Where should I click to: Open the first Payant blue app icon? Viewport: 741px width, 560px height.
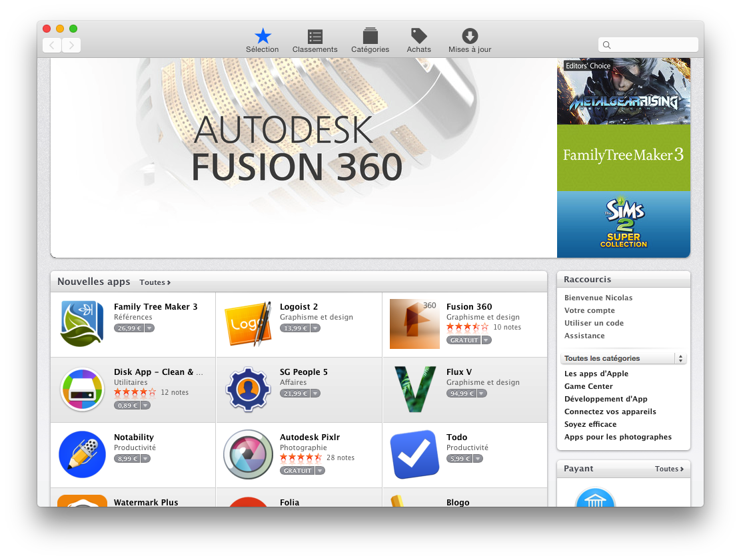pyautogui.click(x=595, y=497)
